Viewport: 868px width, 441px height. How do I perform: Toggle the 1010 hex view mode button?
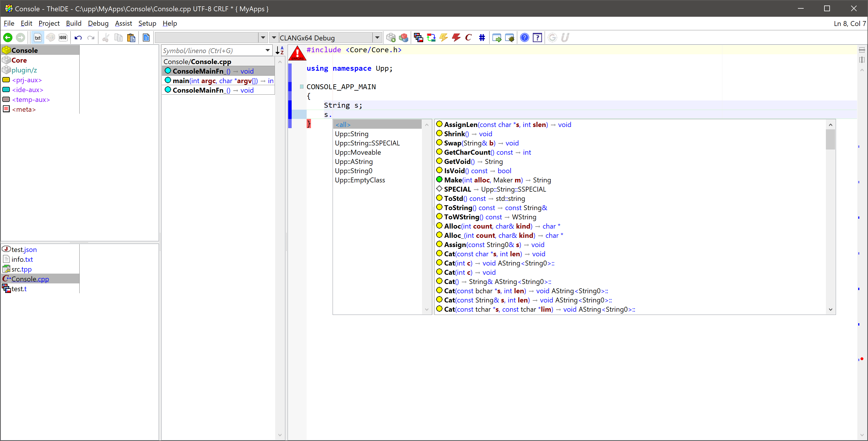63,38
